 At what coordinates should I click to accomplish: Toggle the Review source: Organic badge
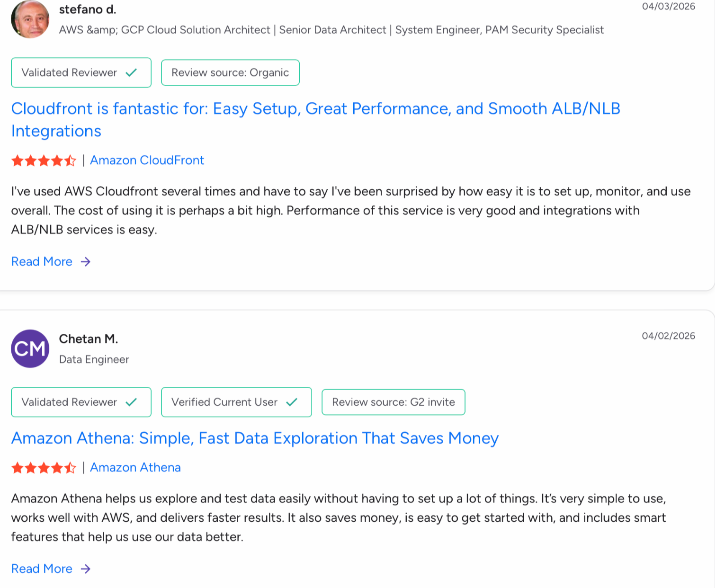point(230,72)
